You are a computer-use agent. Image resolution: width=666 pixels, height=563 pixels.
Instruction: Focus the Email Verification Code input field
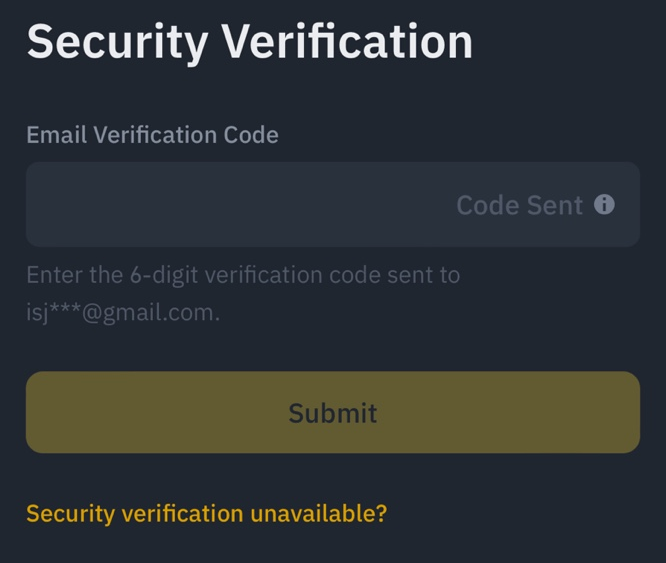pyautogui.click(x=333, y=204)
